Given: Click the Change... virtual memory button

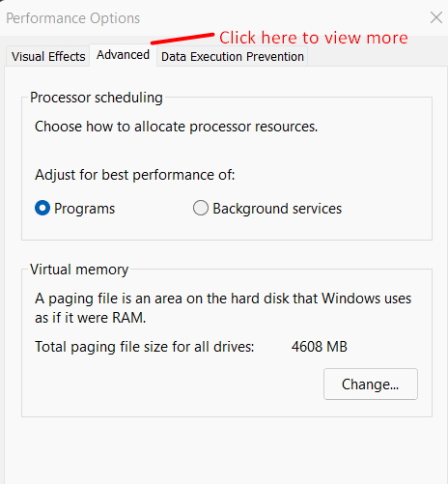Looking at the screenshot, I should pyautogui.click(x=371, y=384).
